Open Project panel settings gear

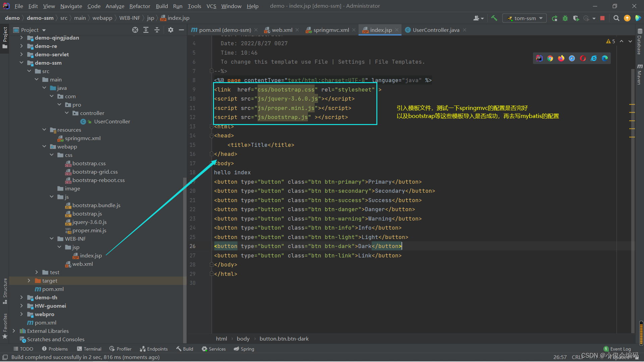171,30
